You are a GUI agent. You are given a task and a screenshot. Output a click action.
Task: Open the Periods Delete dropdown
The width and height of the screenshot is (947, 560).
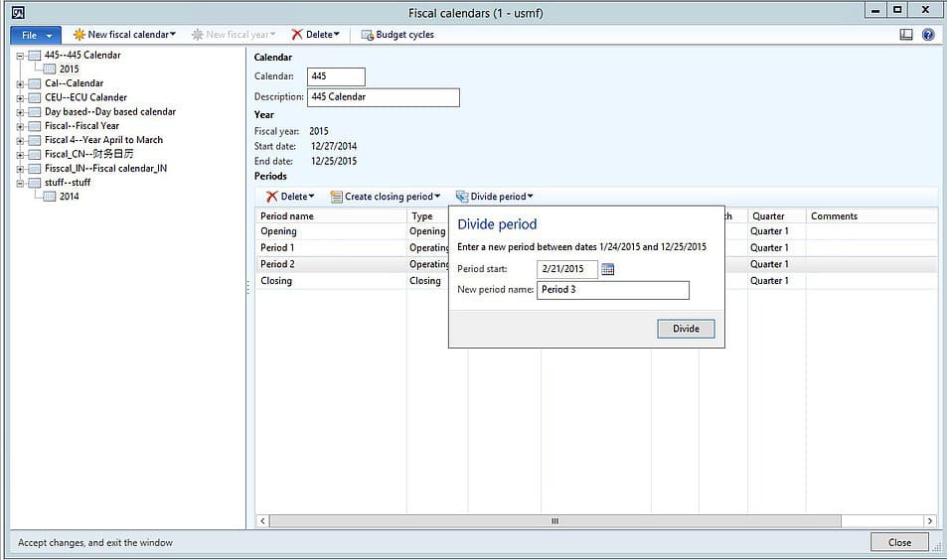tap(290, 197)
